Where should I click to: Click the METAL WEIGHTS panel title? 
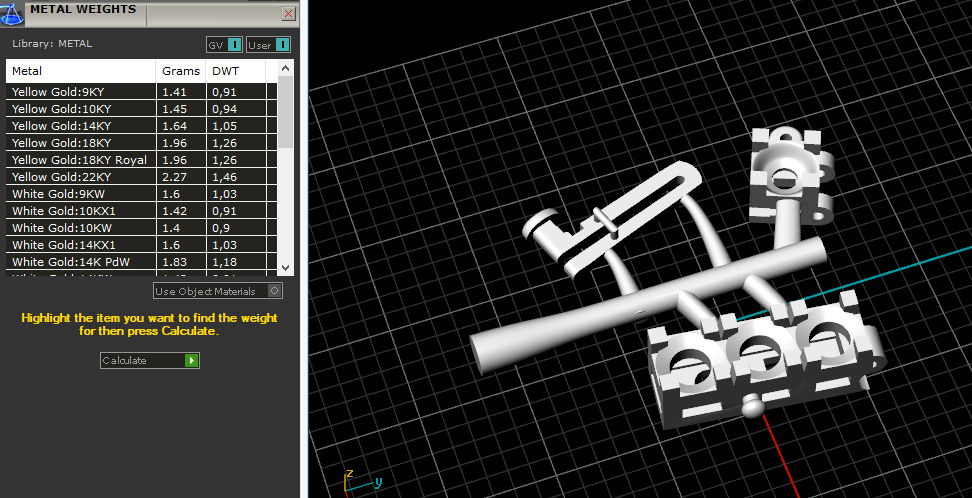tap(83, 9)
